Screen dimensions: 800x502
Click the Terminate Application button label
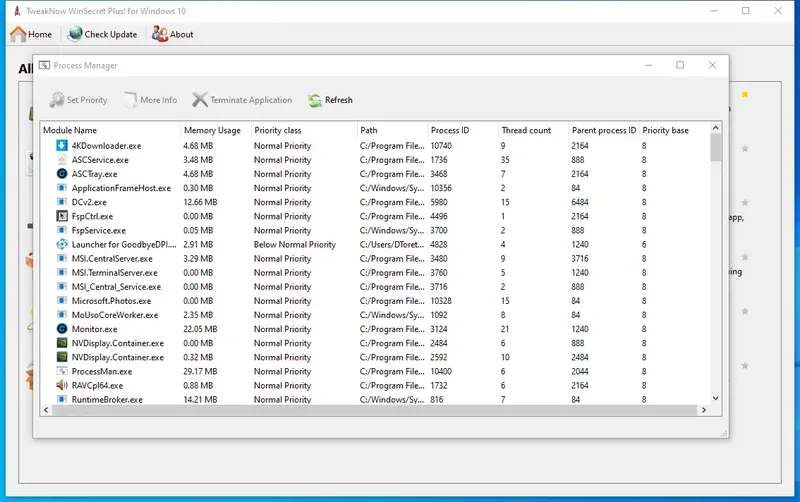(251, 100)
